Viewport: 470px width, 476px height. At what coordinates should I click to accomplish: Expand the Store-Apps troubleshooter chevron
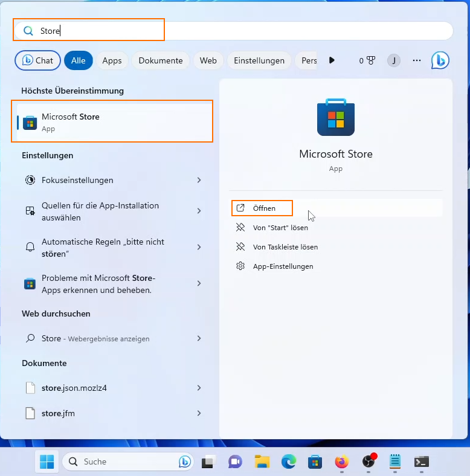tap(199, 283)
